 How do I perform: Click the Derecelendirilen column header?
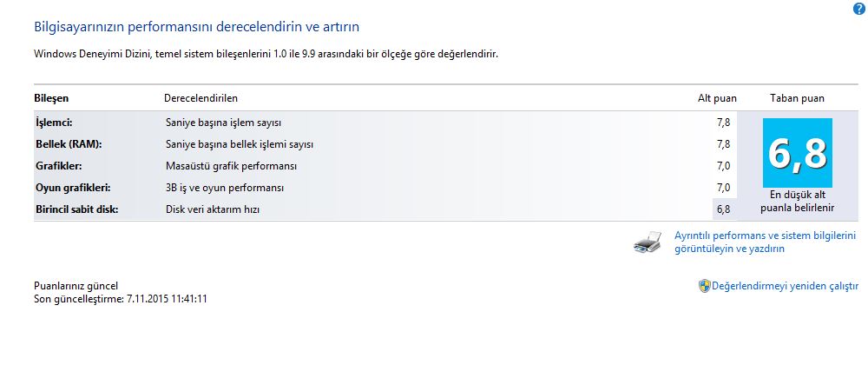[x=201, y=98]
